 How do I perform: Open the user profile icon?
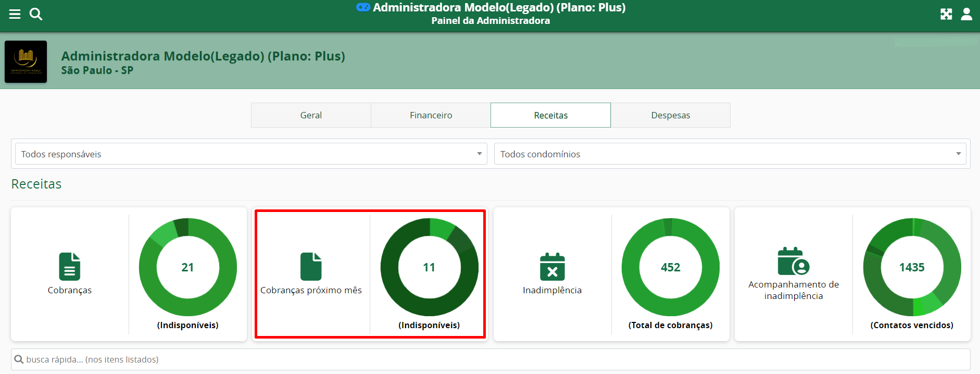[966, 14]
